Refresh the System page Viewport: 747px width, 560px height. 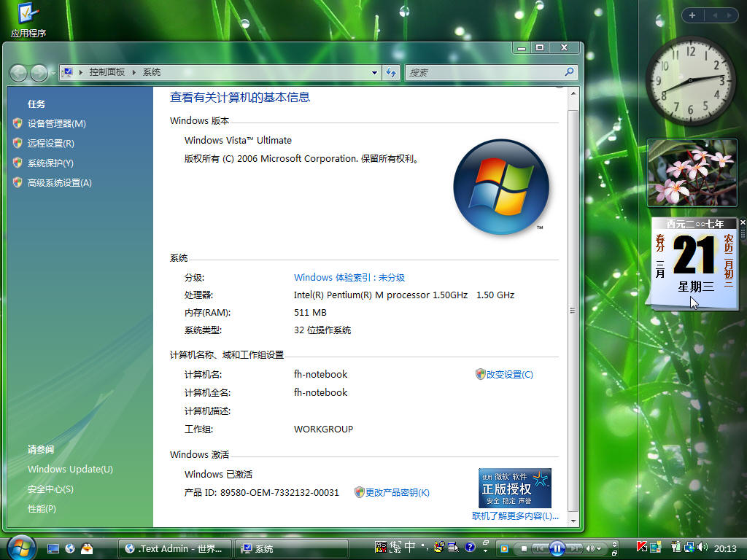click(x=391, y=72)
